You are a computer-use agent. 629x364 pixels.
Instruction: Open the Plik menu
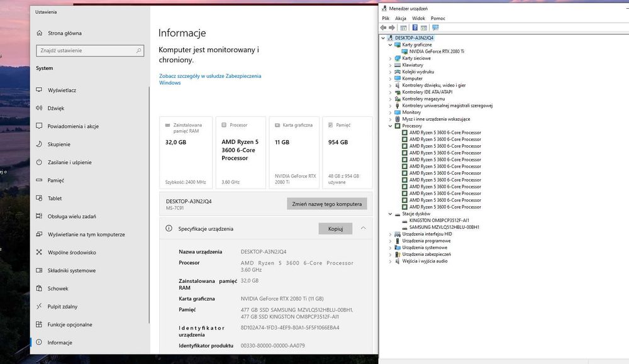click(386, 18)
